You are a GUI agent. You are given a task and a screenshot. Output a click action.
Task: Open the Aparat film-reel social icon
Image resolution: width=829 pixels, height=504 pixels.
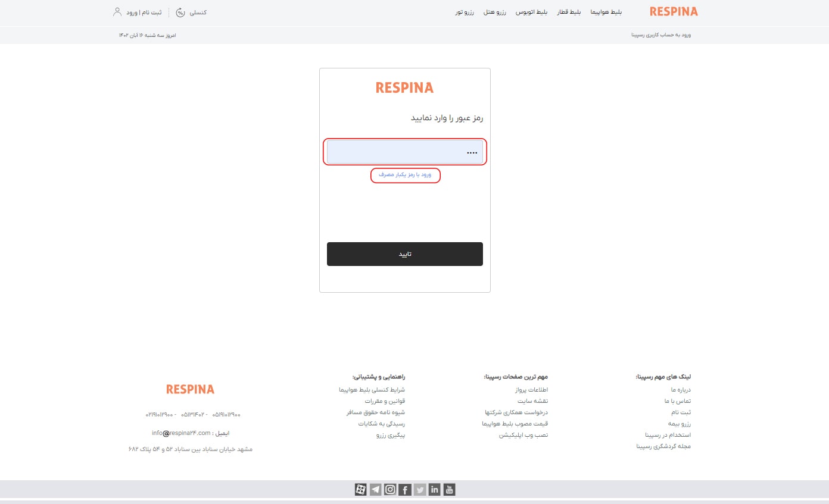360,489
